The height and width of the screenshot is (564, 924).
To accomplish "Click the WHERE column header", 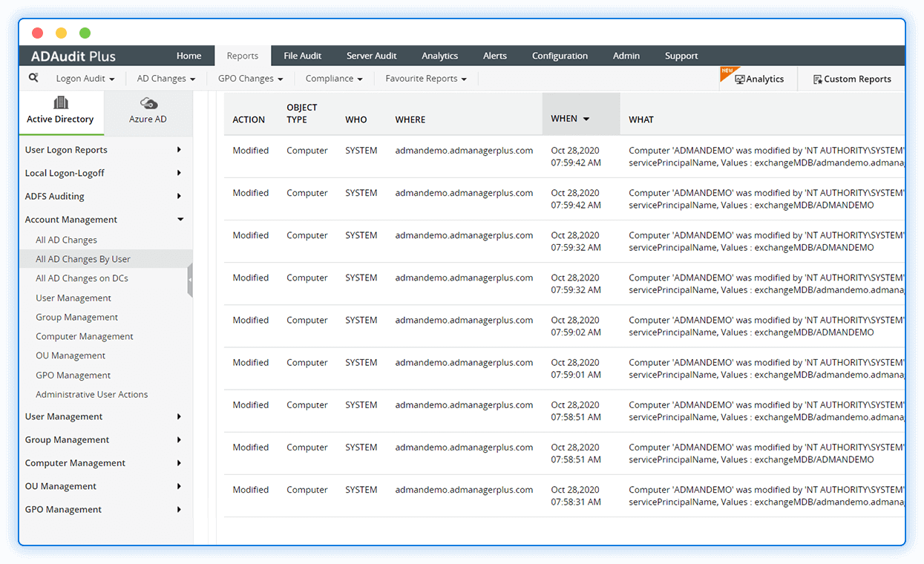I will (x=410, y=119).
